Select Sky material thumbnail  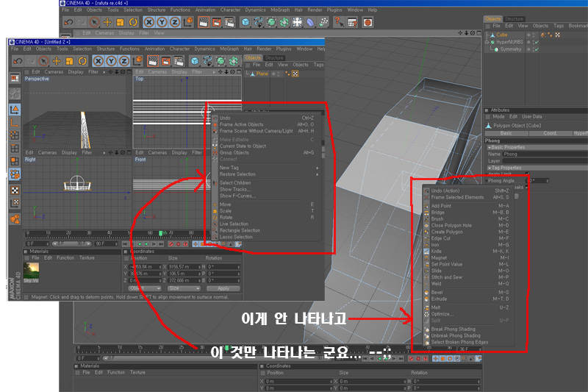(x=31, y=271)
